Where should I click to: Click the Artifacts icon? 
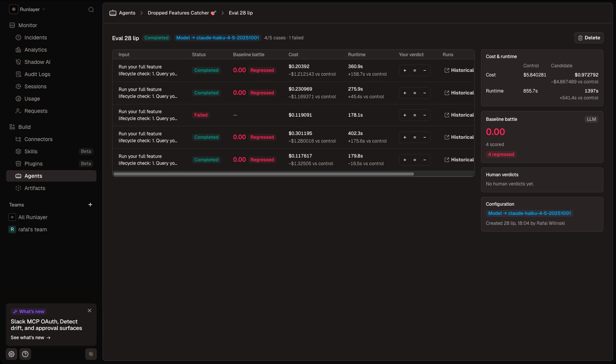(18, 188)
